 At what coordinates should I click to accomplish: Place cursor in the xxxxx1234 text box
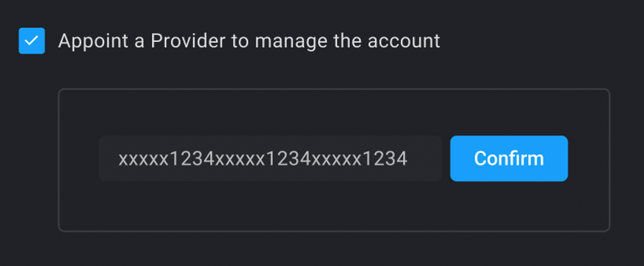tap(270, 158)
